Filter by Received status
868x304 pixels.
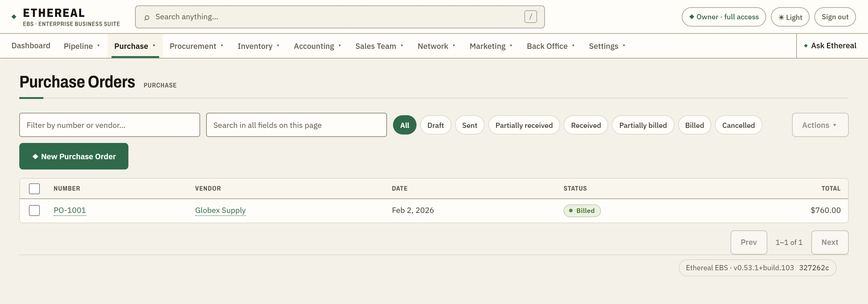coord(586,125)
